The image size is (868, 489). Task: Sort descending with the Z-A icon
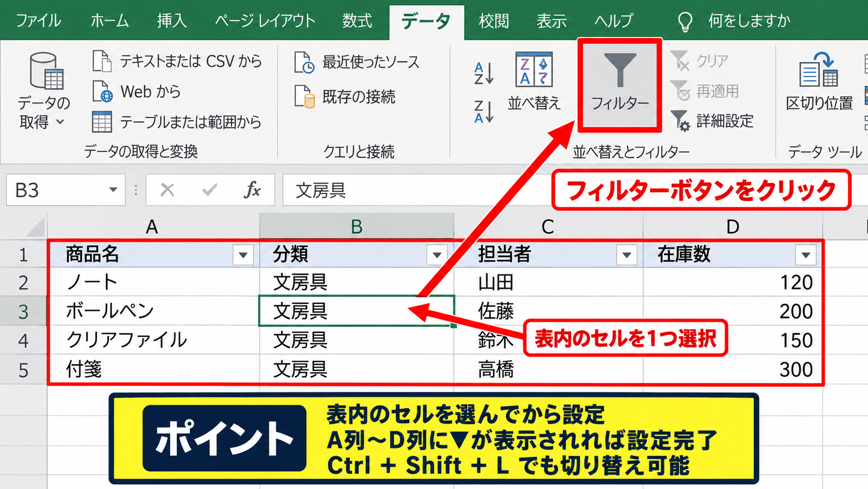pyautogui.click(x=484, y=112)
